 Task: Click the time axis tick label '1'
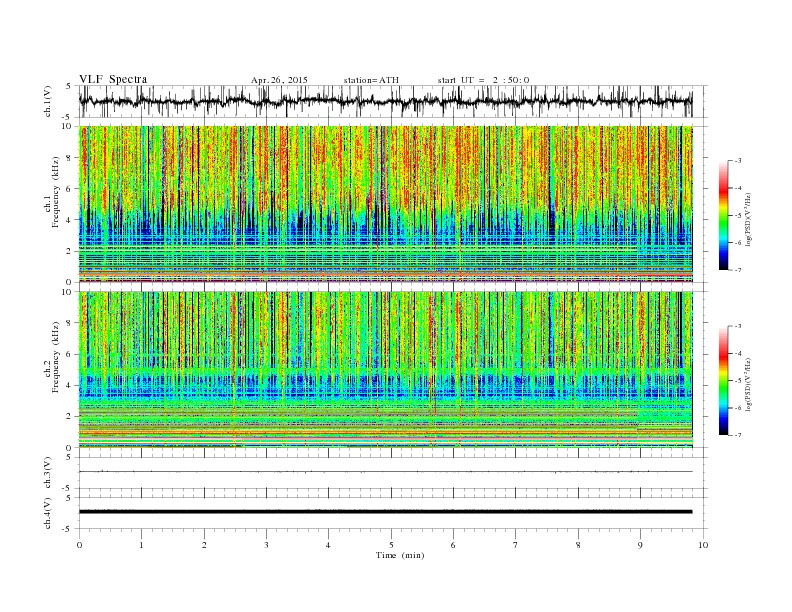pyautogui.click(x=141, y=545)
